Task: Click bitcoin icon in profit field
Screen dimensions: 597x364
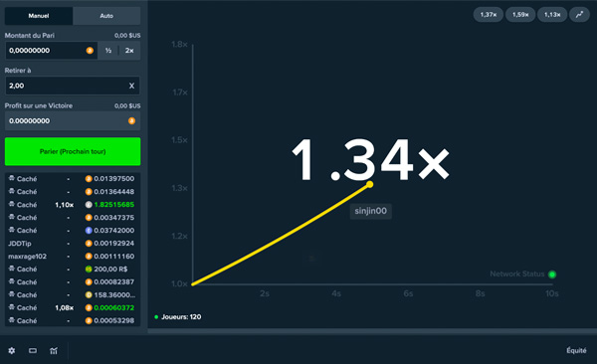Action: [x=131, y=120]
